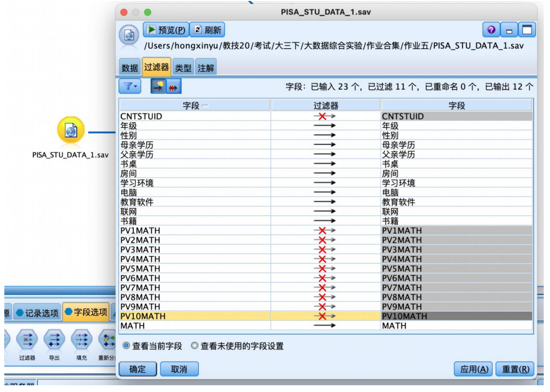Toggle filter arrow for 母亲学历
Screen dimensions: 550x392
pyautogui.click(x=325, y=144)
